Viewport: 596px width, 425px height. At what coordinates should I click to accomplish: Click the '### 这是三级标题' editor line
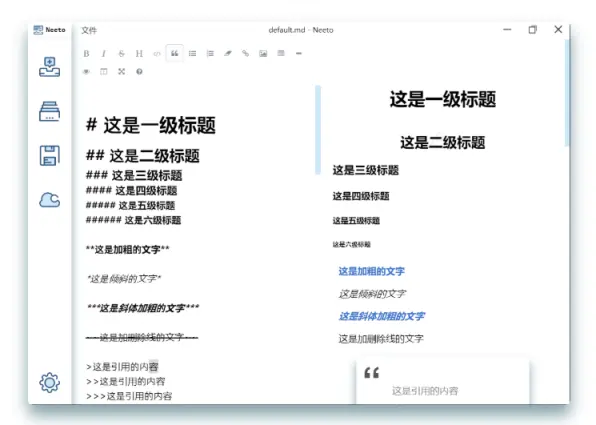[134, 175]
